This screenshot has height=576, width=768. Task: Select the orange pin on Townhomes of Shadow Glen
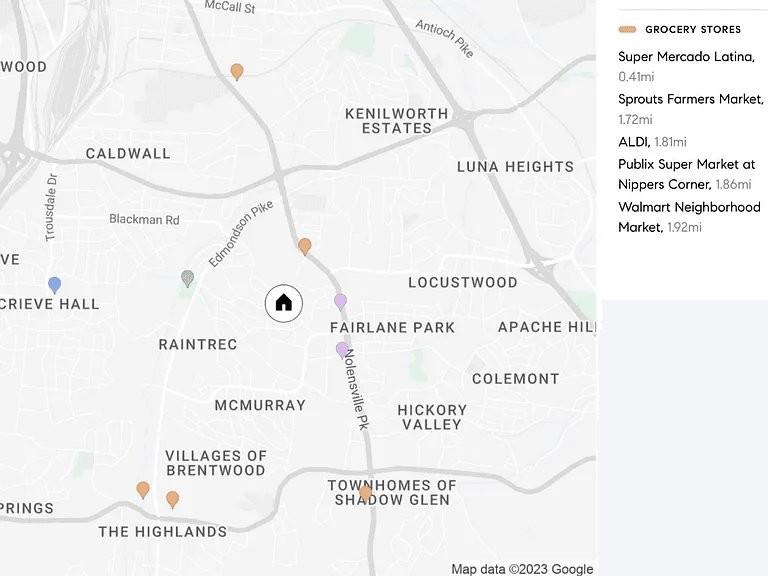[366, 493]
